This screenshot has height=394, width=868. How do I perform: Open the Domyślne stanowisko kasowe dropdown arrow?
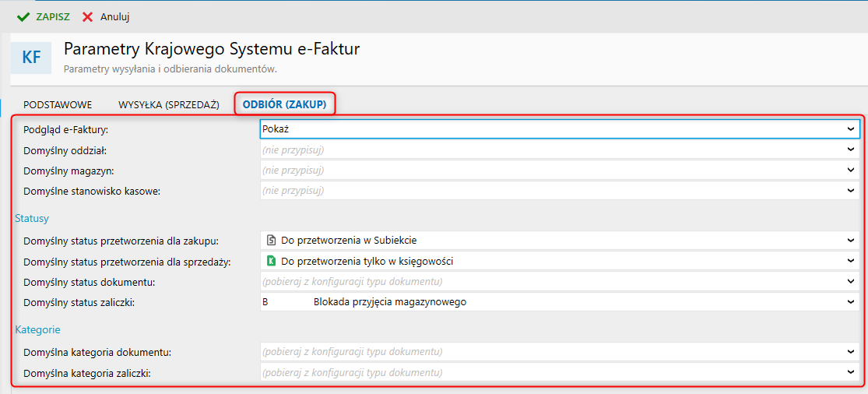(x=852, y=191)
